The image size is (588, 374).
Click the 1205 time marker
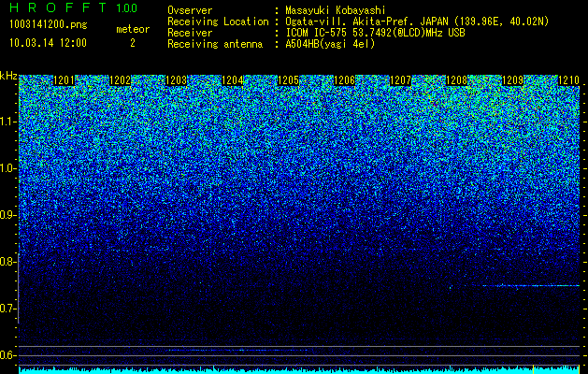click(x=288, y=80)
